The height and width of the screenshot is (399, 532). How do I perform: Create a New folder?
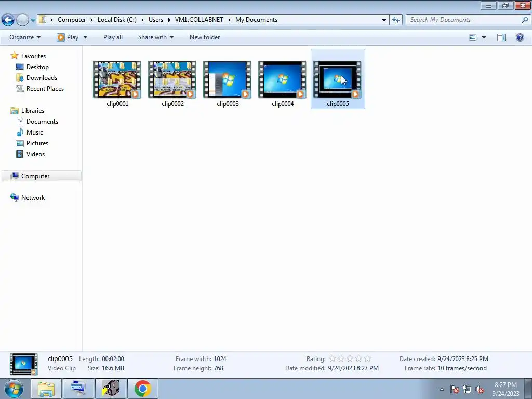[x=205, y=37]
